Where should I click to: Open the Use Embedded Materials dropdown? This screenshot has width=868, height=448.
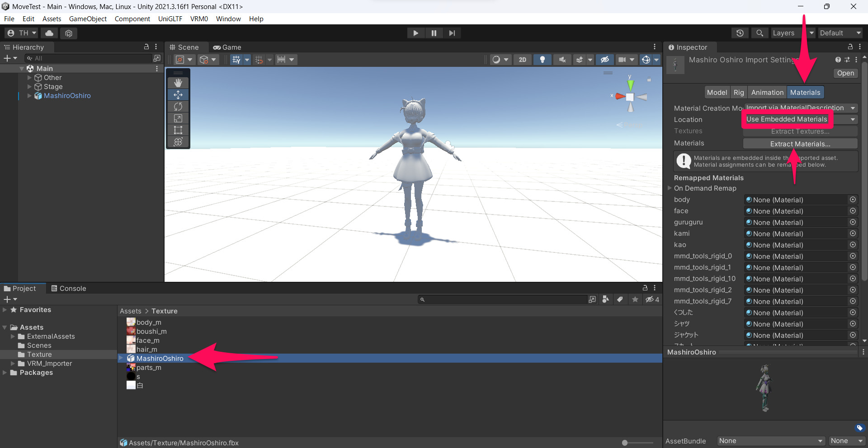787,119
